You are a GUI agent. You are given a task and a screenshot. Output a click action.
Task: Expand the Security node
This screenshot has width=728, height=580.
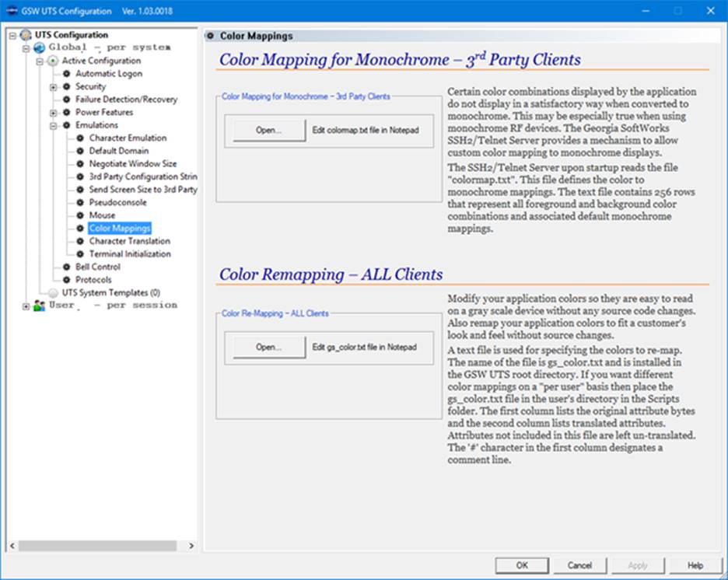click(54, 87)
